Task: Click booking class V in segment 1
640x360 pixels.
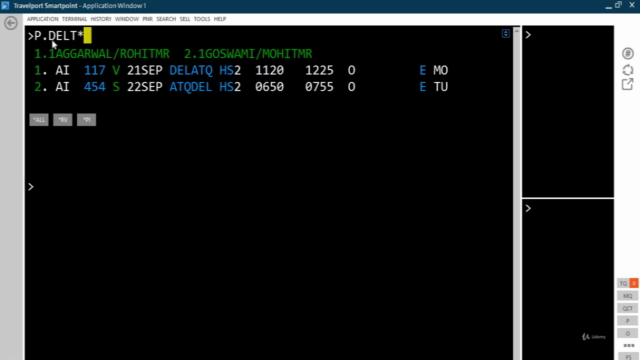Action: [116, 70]
